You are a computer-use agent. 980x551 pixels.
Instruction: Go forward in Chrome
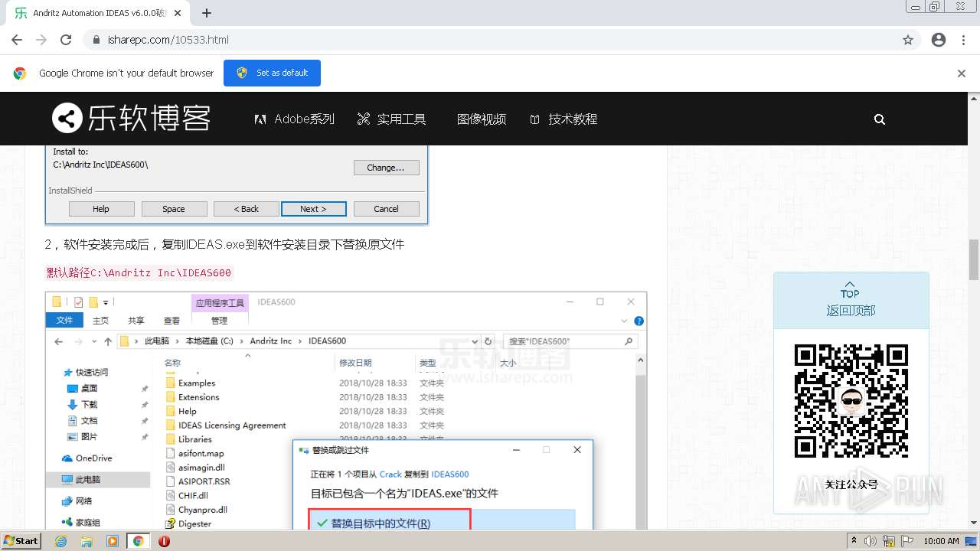(x=41, y=40)
